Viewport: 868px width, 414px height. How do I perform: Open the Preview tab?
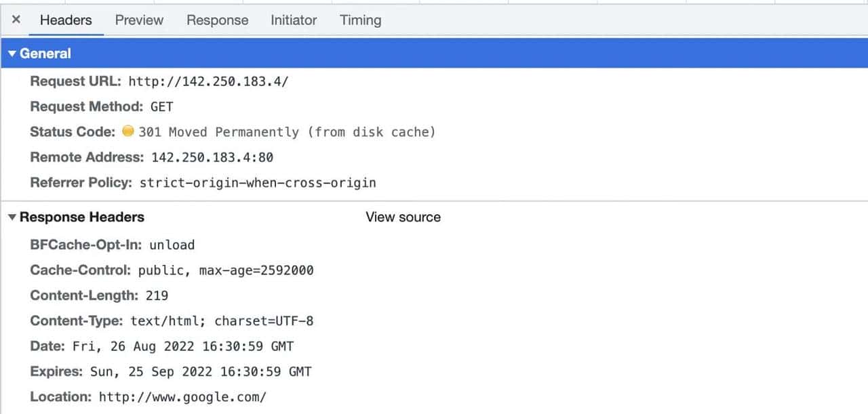pyautogui.click(x=139, y=20)
